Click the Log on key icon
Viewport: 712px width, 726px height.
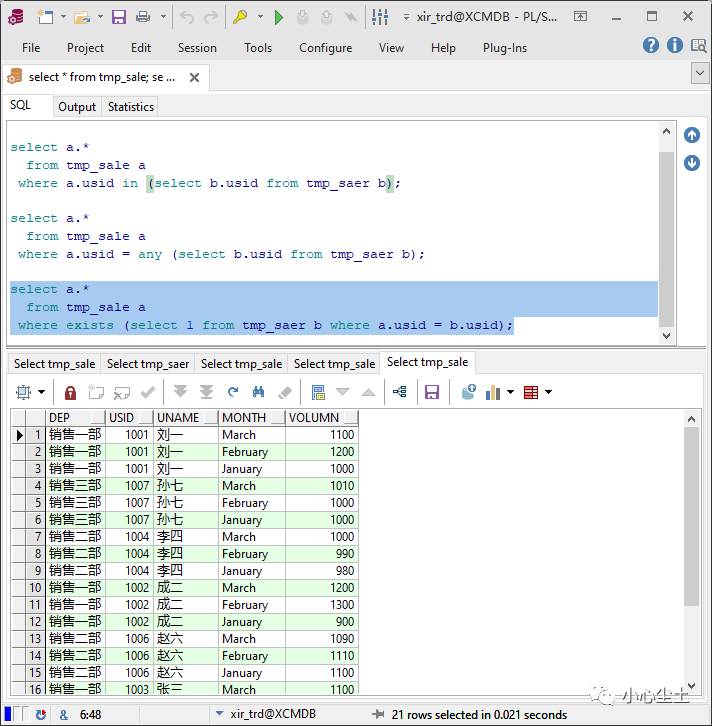240,18
